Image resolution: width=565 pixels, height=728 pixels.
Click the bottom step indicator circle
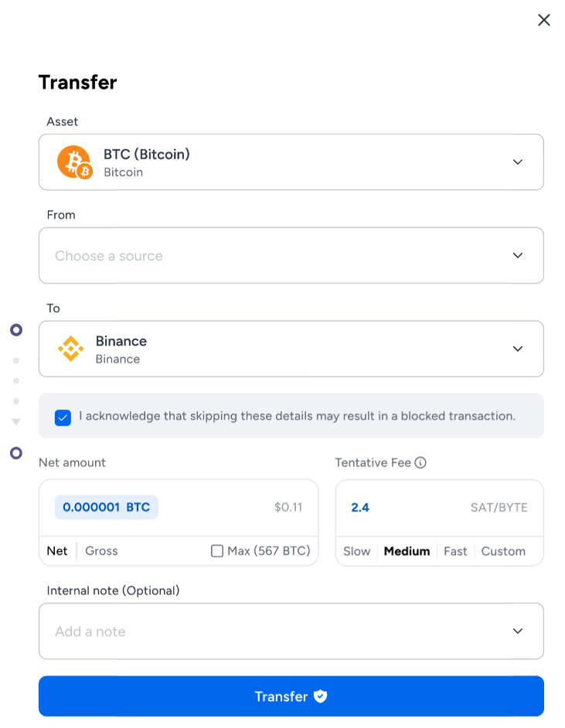[16, 453]
